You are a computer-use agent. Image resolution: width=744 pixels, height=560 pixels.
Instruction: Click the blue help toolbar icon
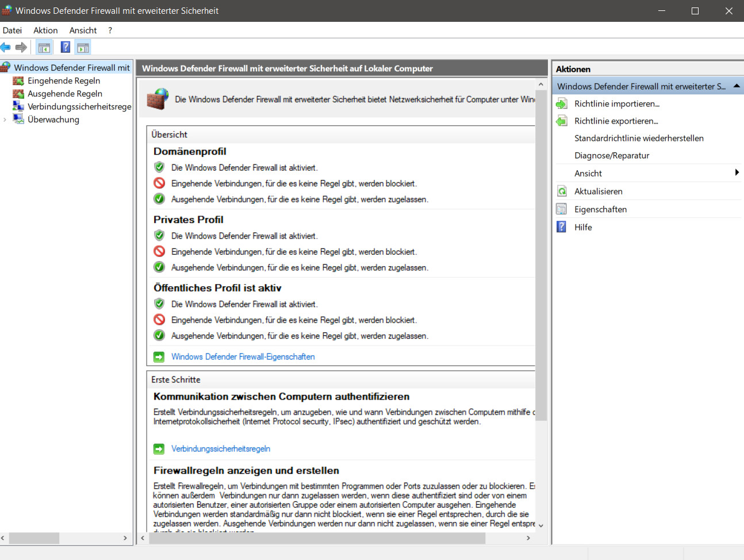(x=66, y=47)
